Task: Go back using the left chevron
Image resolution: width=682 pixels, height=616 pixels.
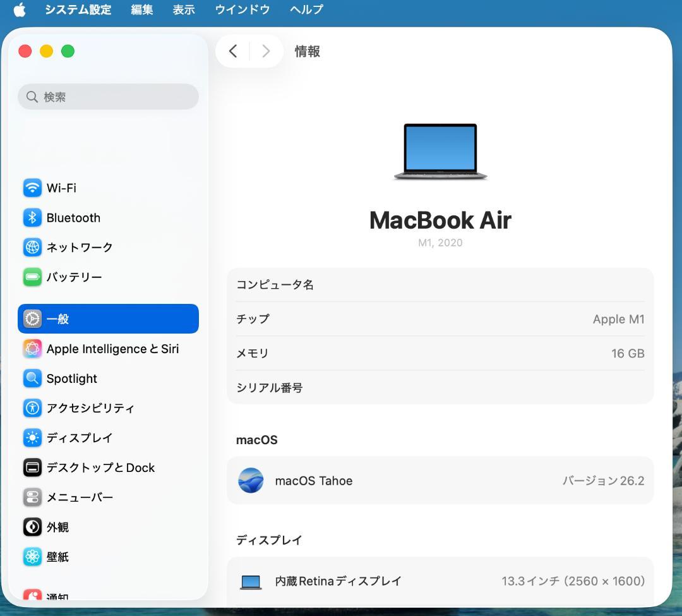Action: tap(233, 51)
